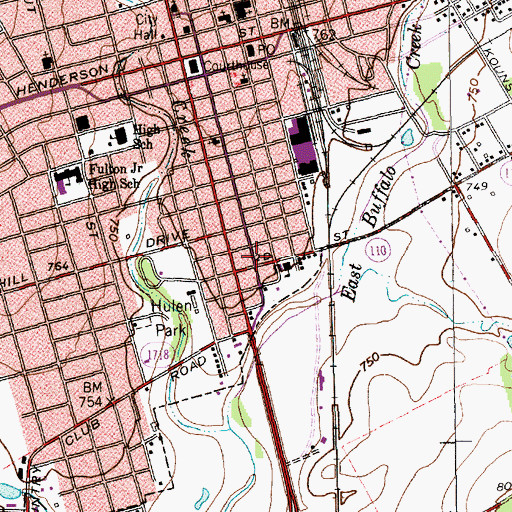Viewport: 512px width, 512px height.
Task: Click the 749 spot elevation label
Action: point(477,186)
